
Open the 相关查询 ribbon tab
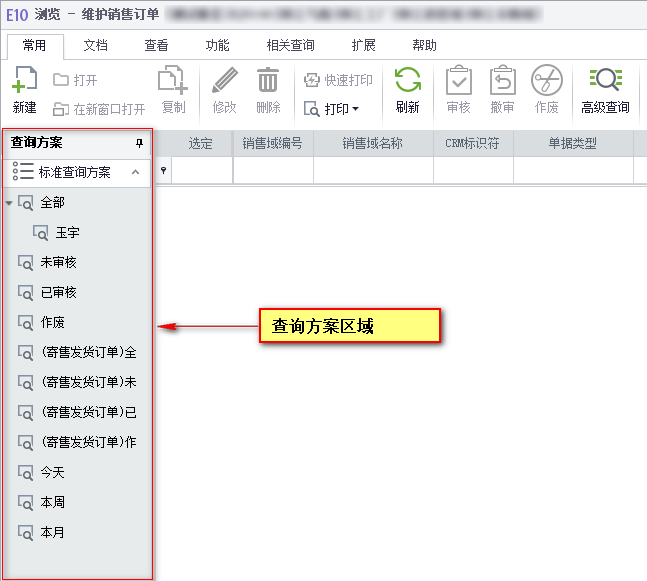point(290,46)
